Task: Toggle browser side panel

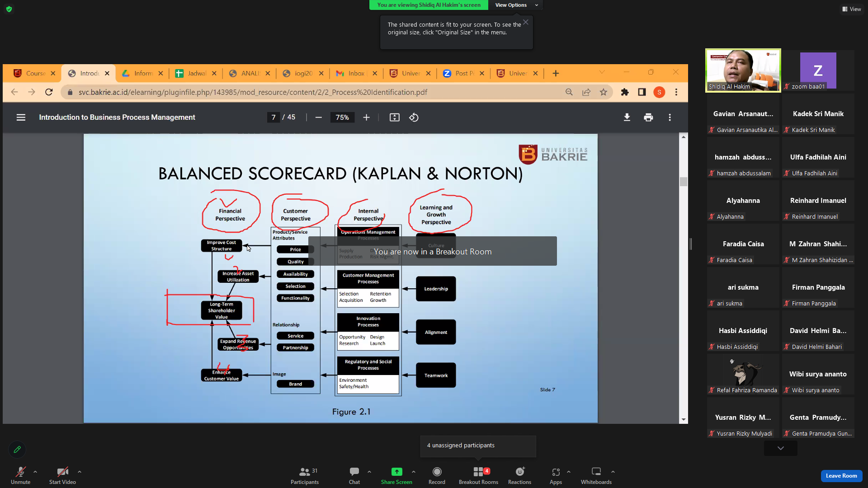Action: [x=642, y=92]
